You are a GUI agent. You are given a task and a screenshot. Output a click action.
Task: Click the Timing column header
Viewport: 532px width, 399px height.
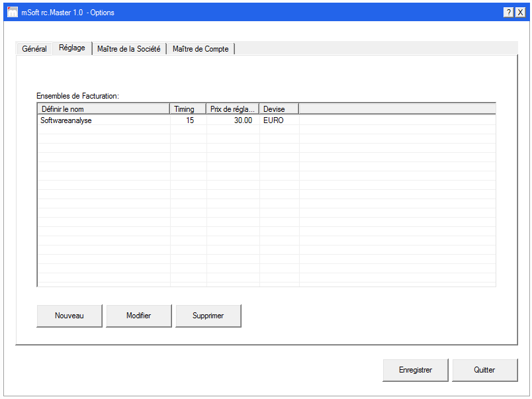(188, 109)
